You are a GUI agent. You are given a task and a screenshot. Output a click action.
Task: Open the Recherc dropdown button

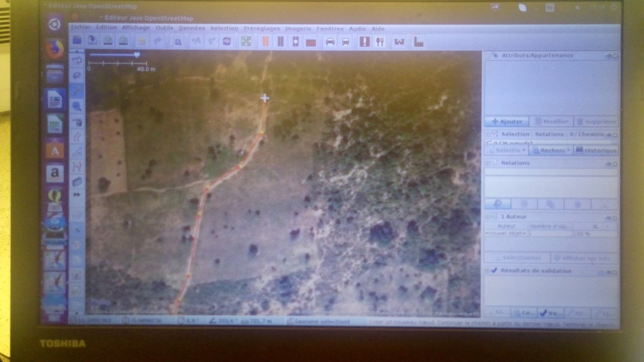coord(552,151)
